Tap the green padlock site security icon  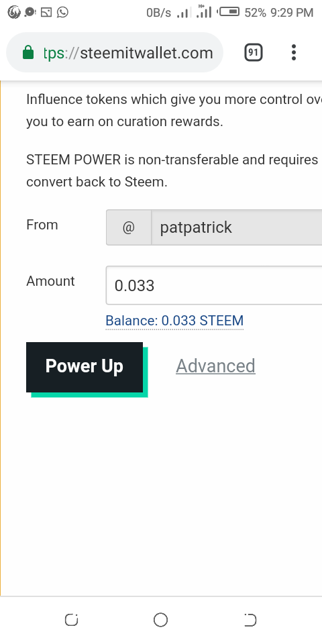pyautogui.click(x=28, y=52)
